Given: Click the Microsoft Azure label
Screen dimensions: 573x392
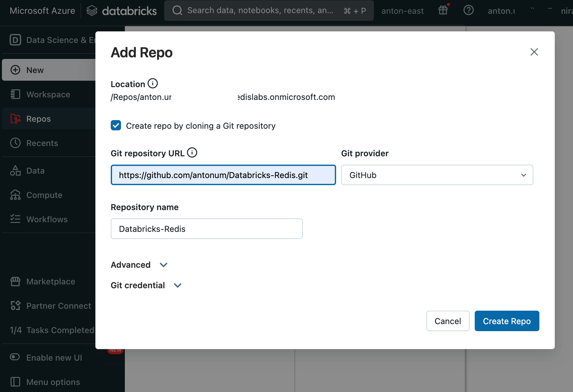Looking at the screenshot, I should pos(42,11).
